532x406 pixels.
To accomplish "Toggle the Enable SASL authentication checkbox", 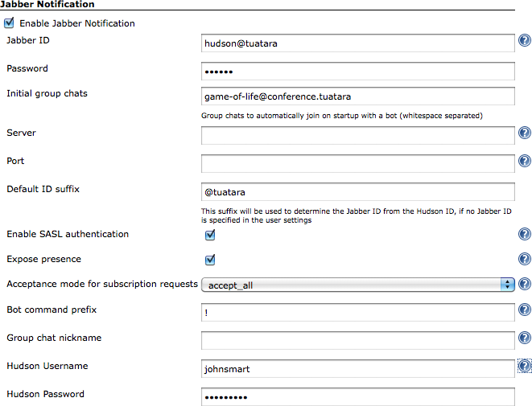I will tap(210, 235).
